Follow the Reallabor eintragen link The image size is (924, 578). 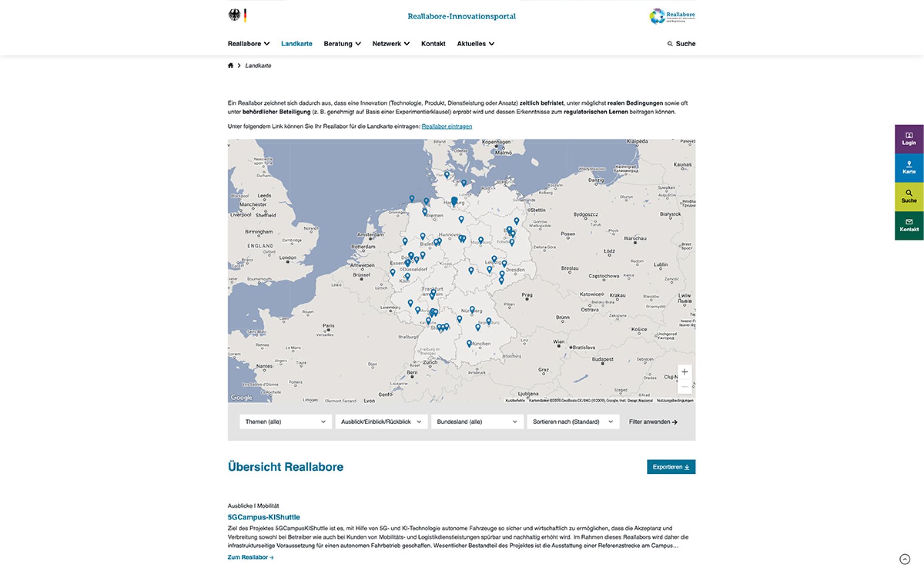coord(447,126)
